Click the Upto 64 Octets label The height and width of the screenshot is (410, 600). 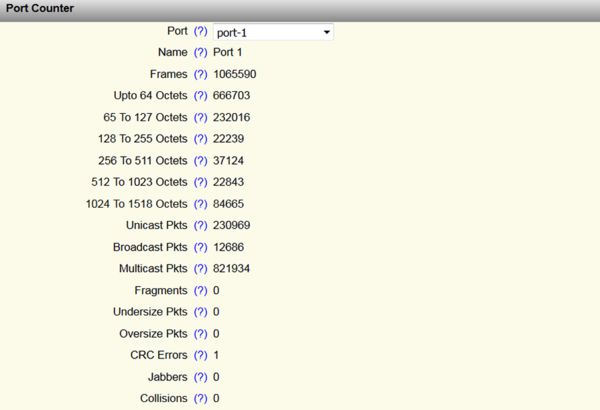[150, 95]
